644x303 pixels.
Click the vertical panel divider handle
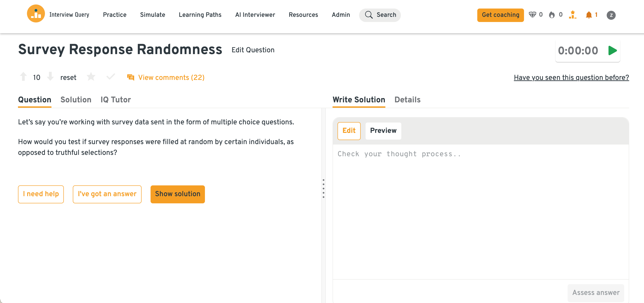pyautogui.click(x=324, y=189)
